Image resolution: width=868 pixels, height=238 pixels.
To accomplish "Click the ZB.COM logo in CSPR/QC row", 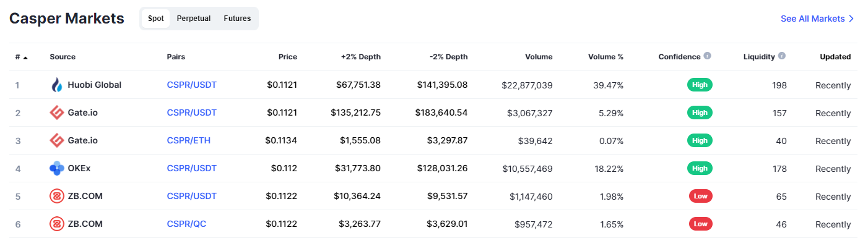I will (x=57, y=224).
